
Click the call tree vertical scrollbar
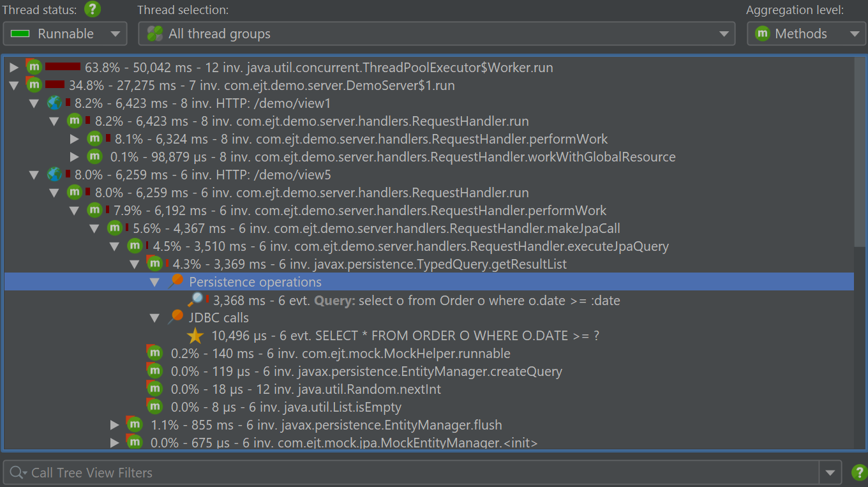[860, 152]
